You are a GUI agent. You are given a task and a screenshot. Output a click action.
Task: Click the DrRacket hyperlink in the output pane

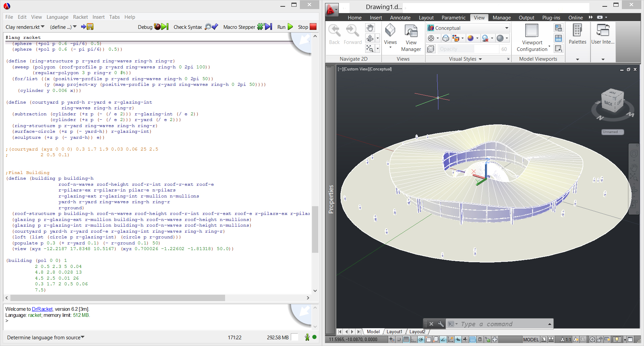42,309
